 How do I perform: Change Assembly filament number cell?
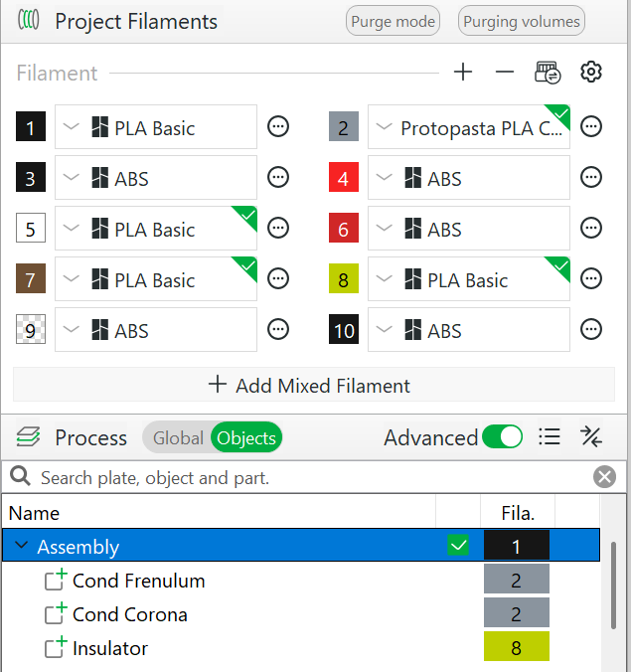pos(517,545)
